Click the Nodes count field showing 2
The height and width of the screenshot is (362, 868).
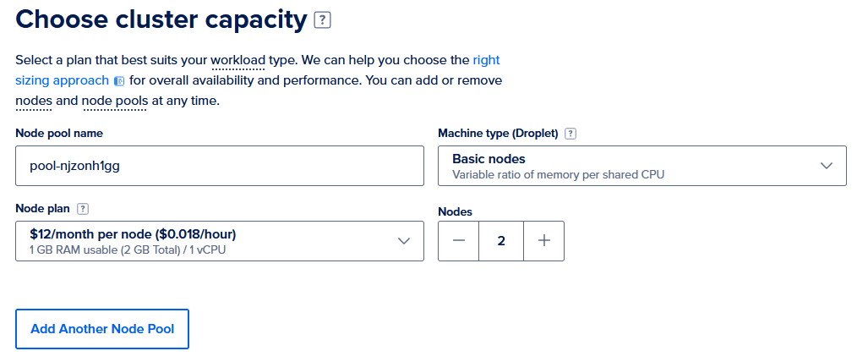coord(501,240)
